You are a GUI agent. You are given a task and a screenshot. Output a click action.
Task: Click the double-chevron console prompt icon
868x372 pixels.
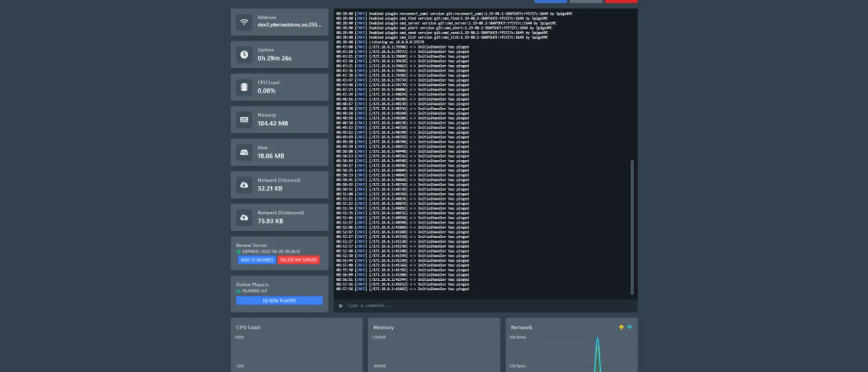(x=340, y=306)
